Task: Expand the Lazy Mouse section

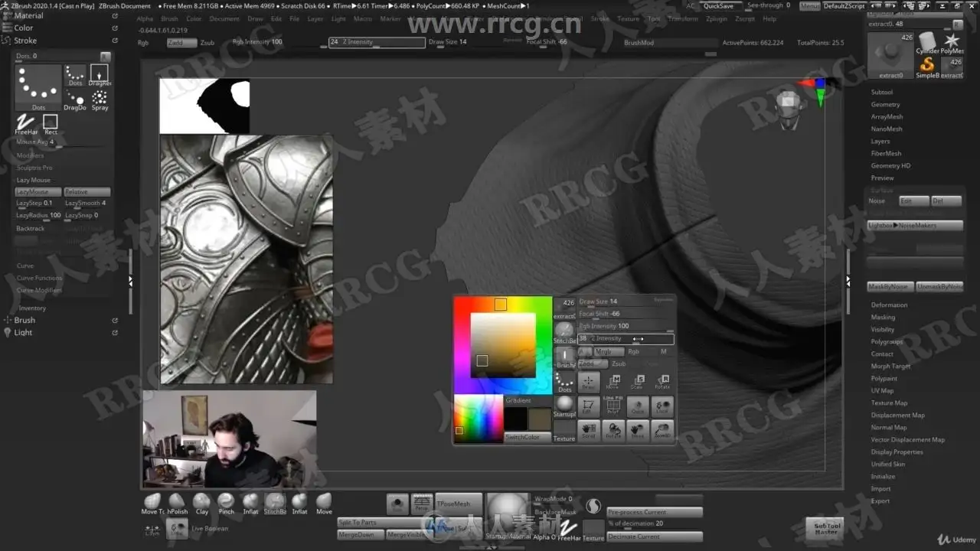Action: coord(34,180)
